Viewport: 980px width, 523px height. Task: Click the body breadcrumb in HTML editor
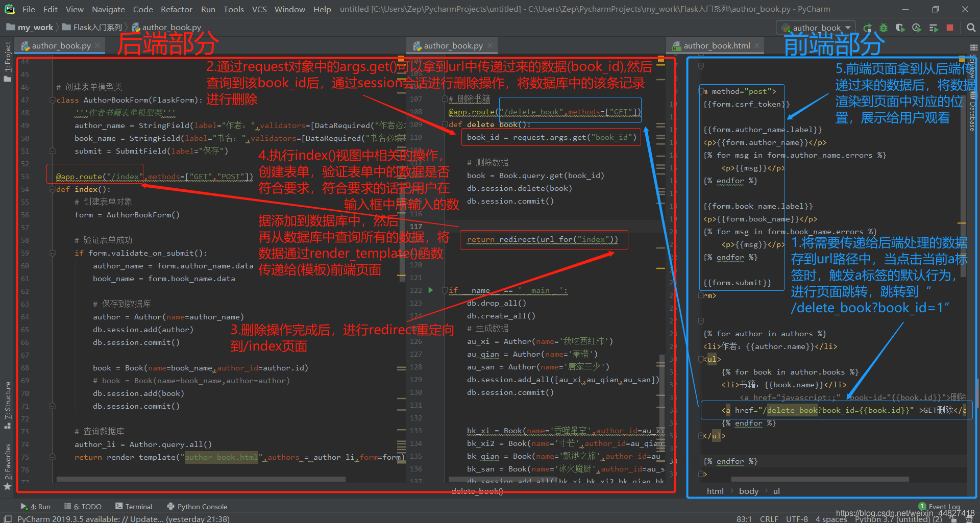pyautogui.click(x=749, y=491)
